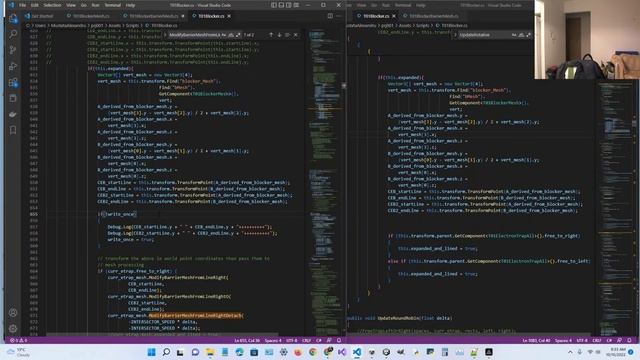Close the find widget in the left window
Screen dimensions: 640x360
point(296,35)
